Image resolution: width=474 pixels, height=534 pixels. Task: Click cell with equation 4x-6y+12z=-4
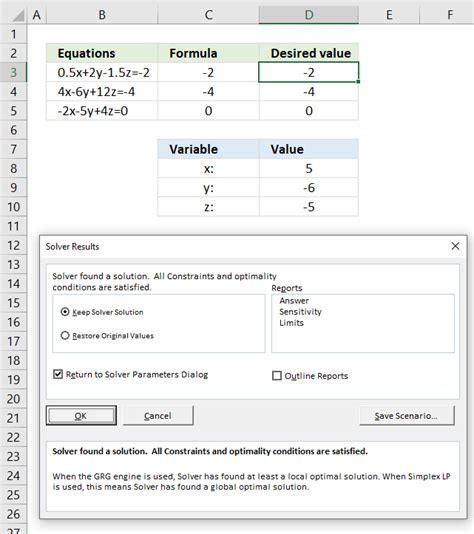click(102, 91)
